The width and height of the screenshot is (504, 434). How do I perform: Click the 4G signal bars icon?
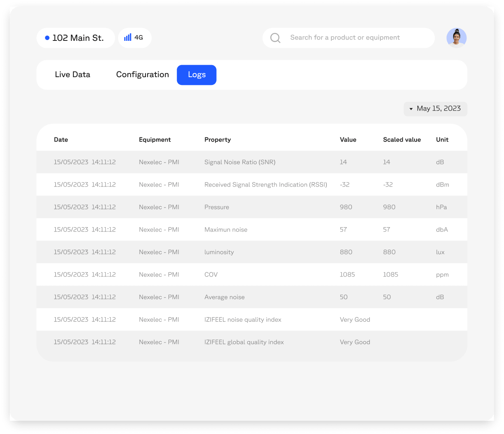128,38
